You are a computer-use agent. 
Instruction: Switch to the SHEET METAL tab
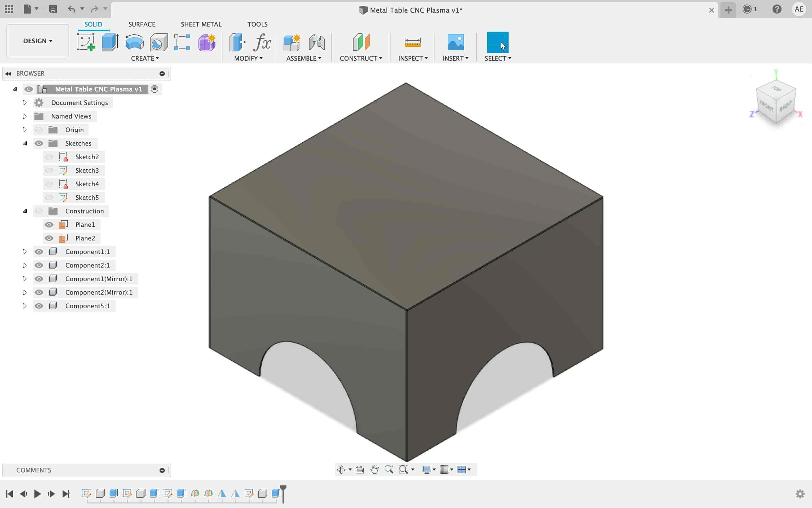201,24
